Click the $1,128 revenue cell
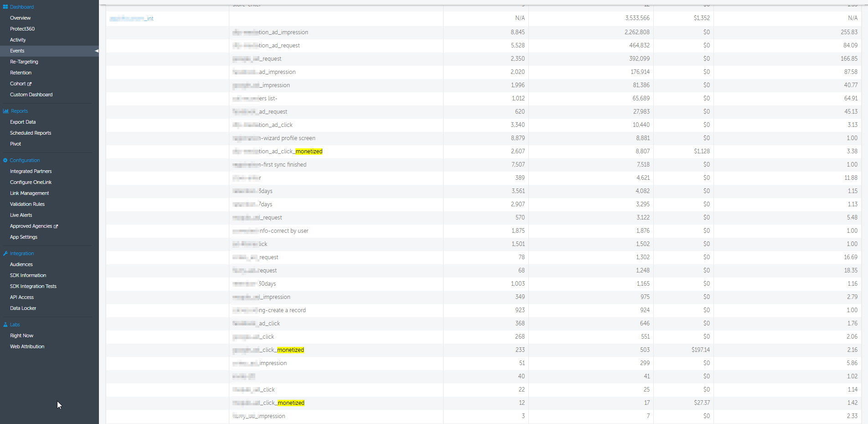Image resolution: width=868 pixels, height=424 pixels. (x=701, y=151)
